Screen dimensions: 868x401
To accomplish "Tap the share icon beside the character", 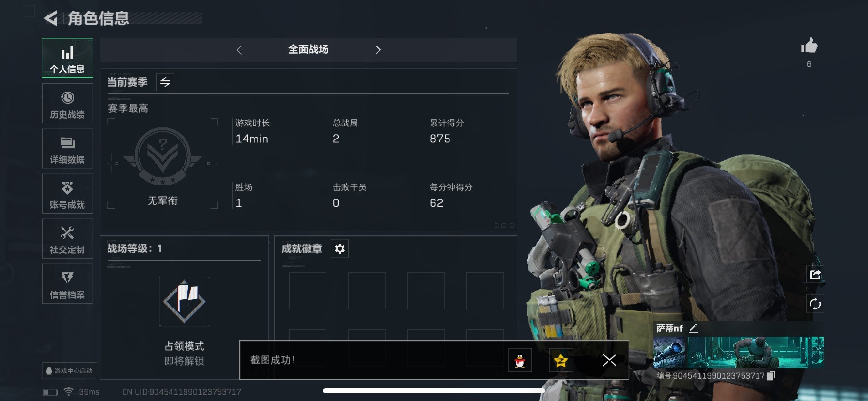I will pos(815,275).
